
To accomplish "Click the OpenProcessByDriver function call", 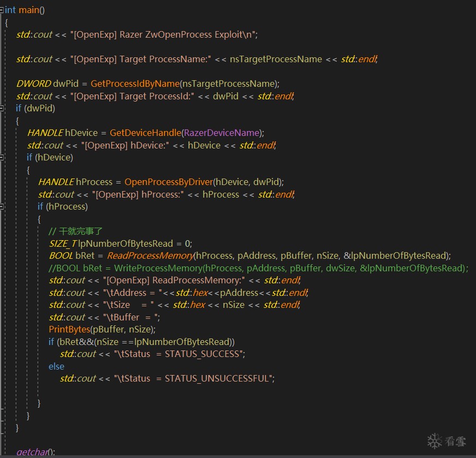I will coord(169,182).
